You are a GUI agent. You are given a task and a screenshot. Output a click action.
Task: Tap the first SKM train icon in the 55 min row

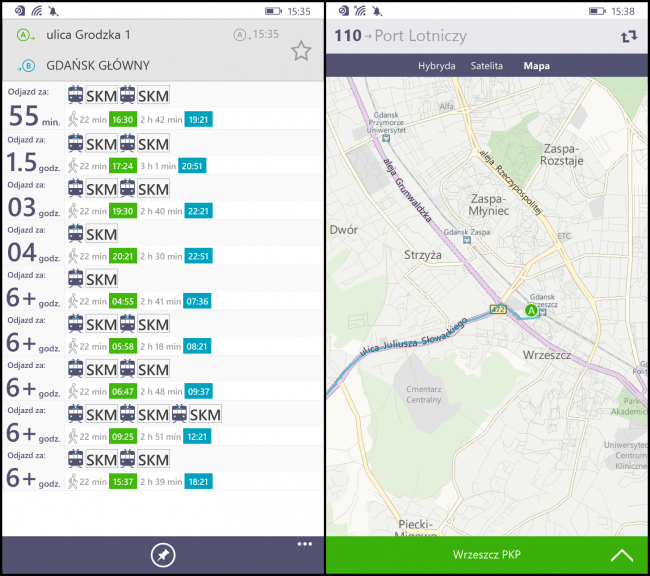click(x=75, y=95)
